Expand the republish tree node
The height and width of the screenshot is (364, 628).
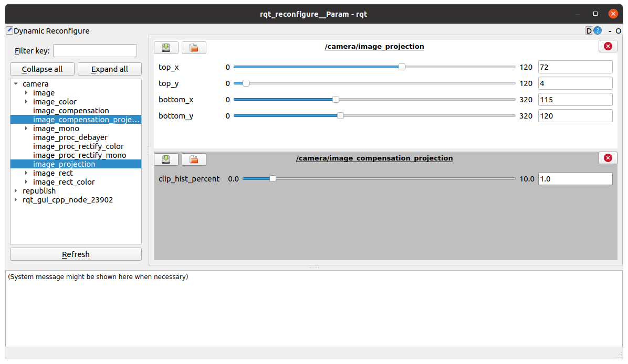(x=16, y=191)
